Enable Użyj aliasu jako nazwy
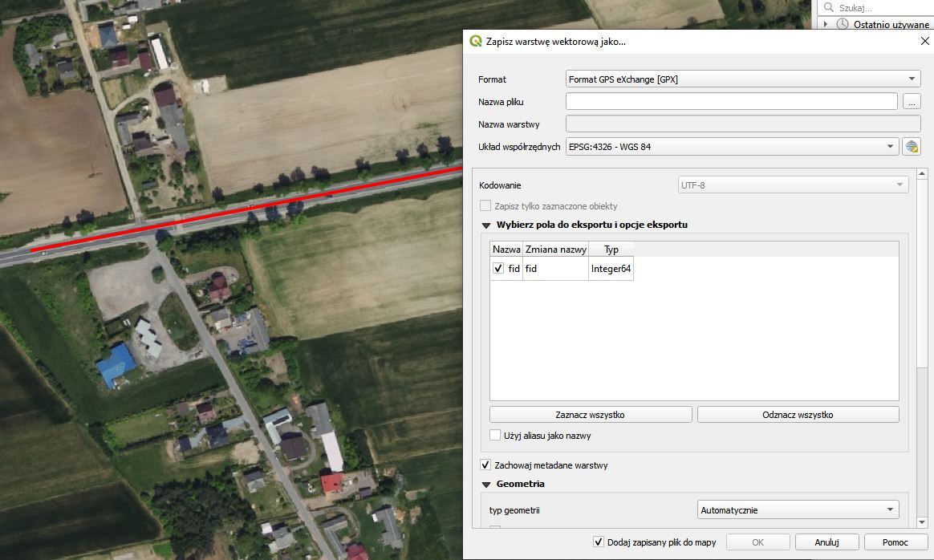The width and height of the screenshot is (934, 560). 495,436
